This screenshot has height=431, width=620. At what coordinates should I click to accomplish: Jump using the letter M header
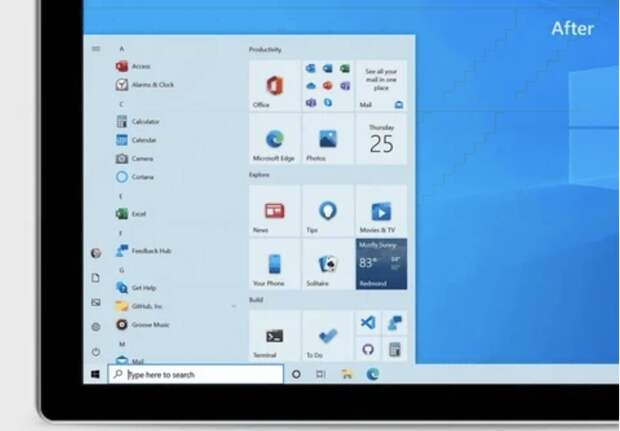[122, 344]
